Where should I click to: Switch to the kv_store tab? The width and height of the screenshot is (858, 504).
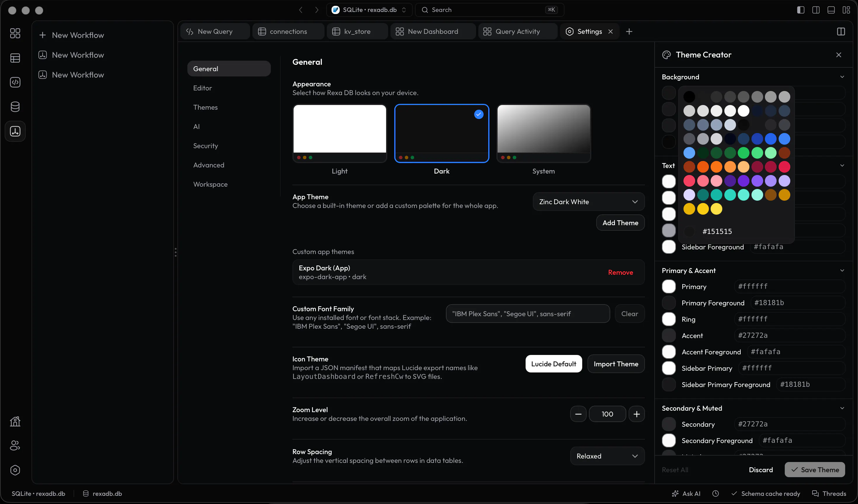357,31
